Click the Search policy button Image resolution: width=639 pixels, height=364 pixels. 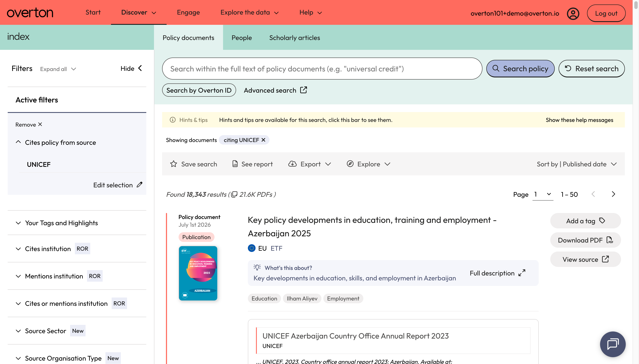click(520, 69)
